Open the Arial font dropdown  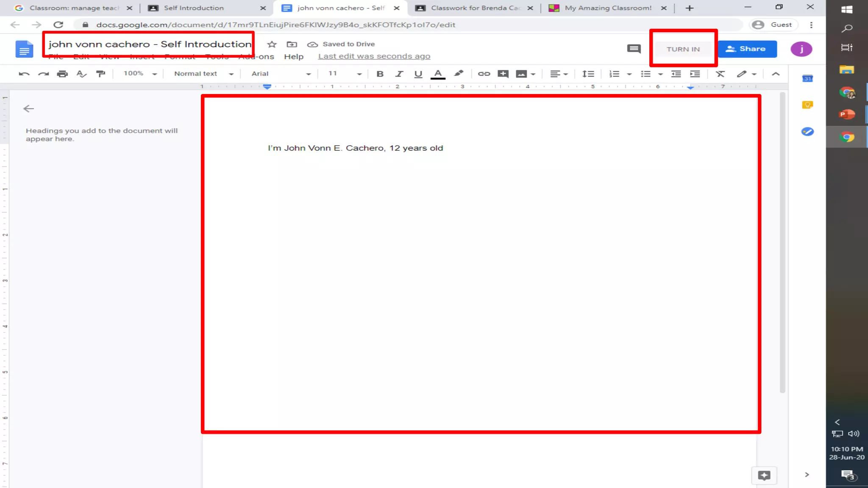[281, 74]
